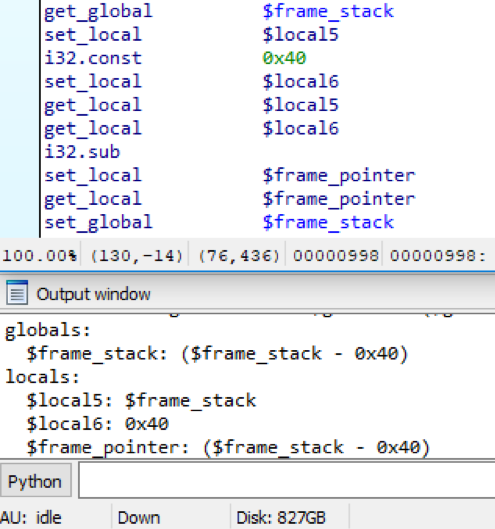Select $local5 operand after first set_local

point(300,35)
